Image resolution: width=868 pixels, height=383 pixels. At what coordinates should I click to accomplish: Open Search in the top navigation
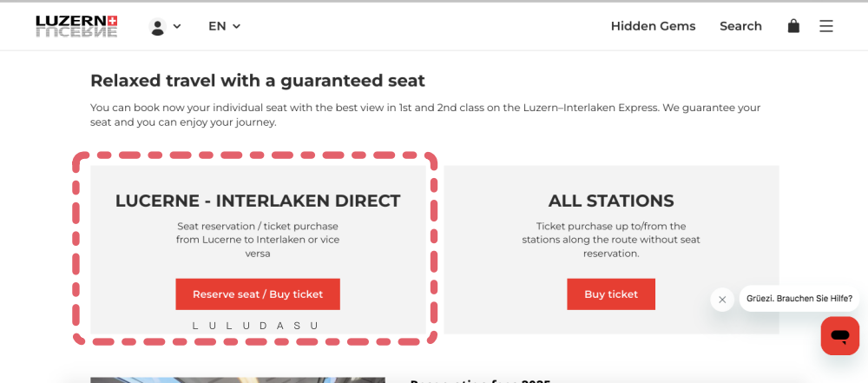pyautogui.click(x=740, y=26)
